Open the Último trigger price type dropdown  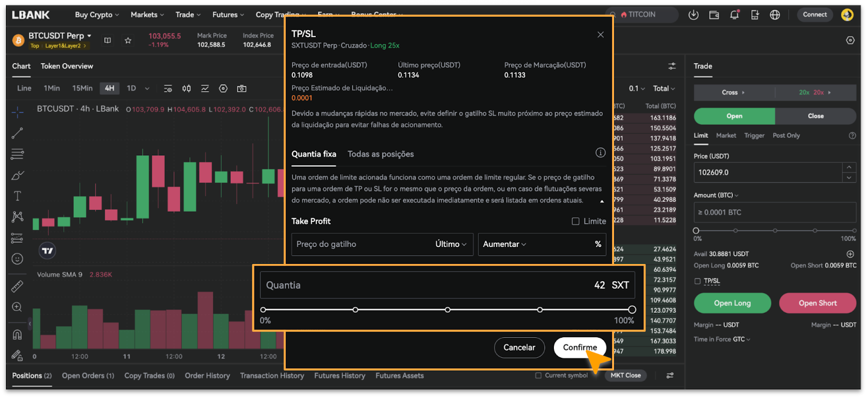click(451, 244)
